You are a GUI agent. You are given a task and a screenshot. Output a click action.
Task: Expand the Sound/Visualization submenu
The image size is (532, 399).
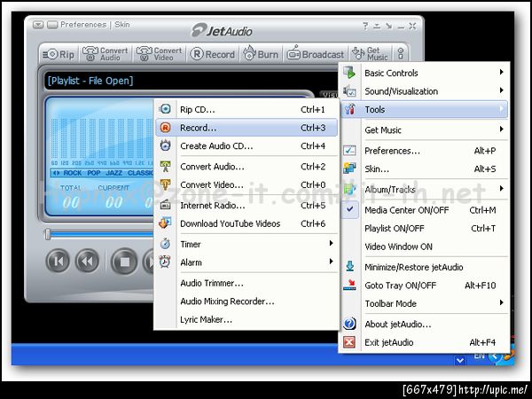[x=502, y=90]
